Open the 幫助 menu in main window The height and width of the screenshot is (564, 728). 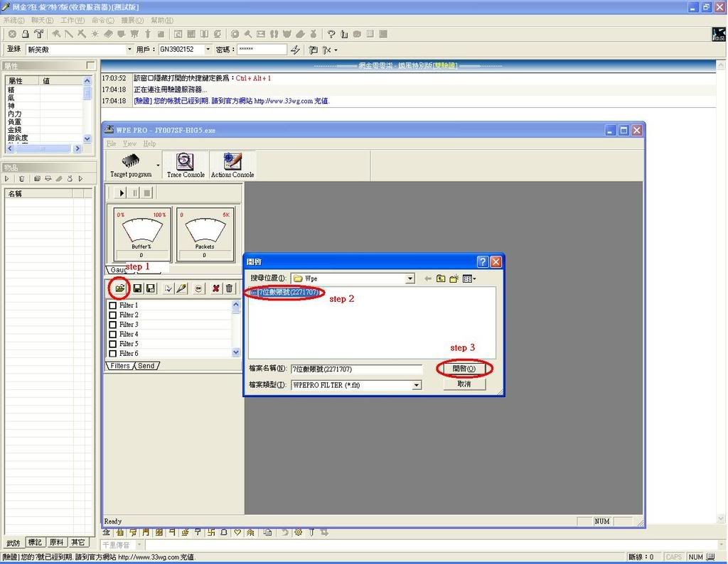(x=162, y=21)
